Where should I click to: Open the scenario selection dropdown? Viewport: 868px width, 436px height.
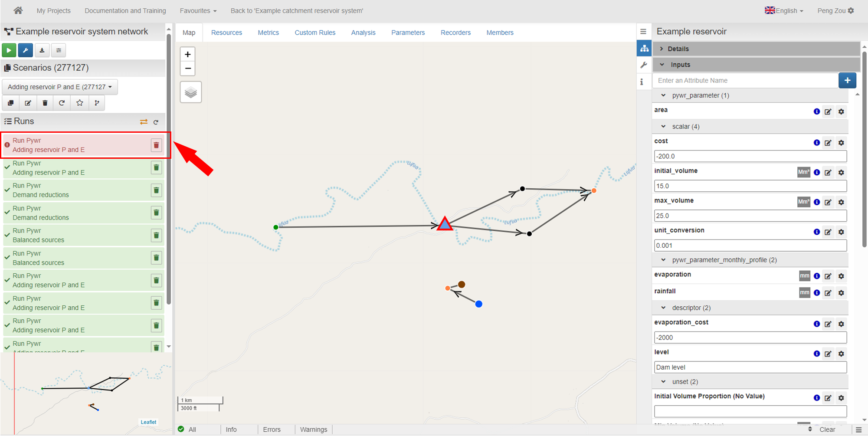[60, 87]
